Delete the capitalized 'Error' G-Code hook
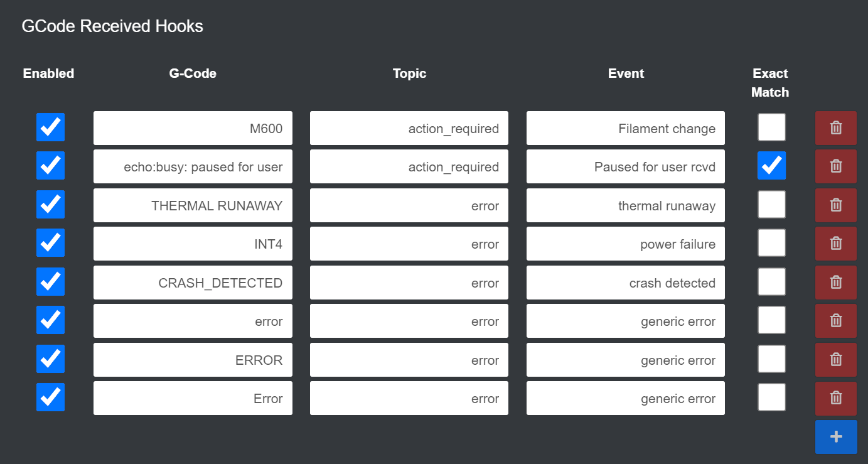 (x=835, y=398)
